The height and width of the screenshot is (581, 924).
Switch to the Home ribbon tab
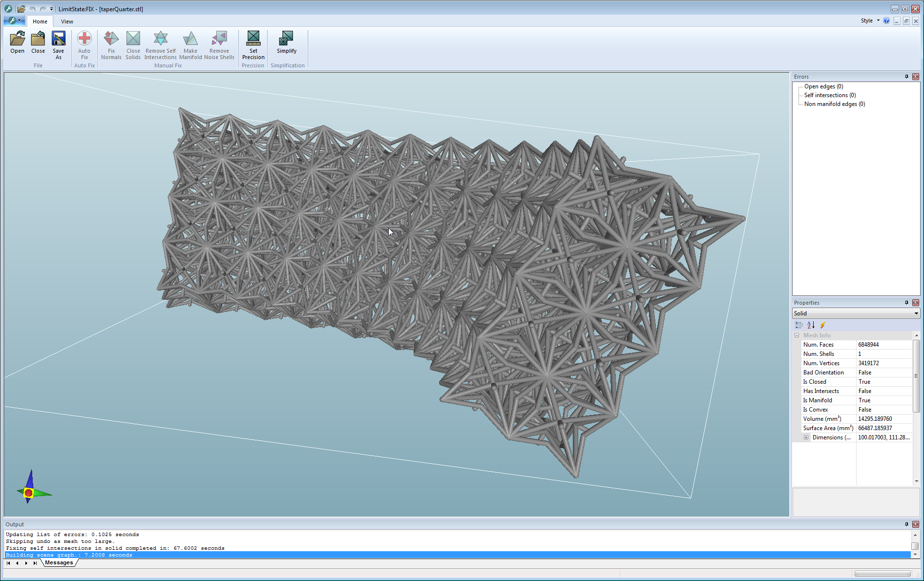click(40, 21)
